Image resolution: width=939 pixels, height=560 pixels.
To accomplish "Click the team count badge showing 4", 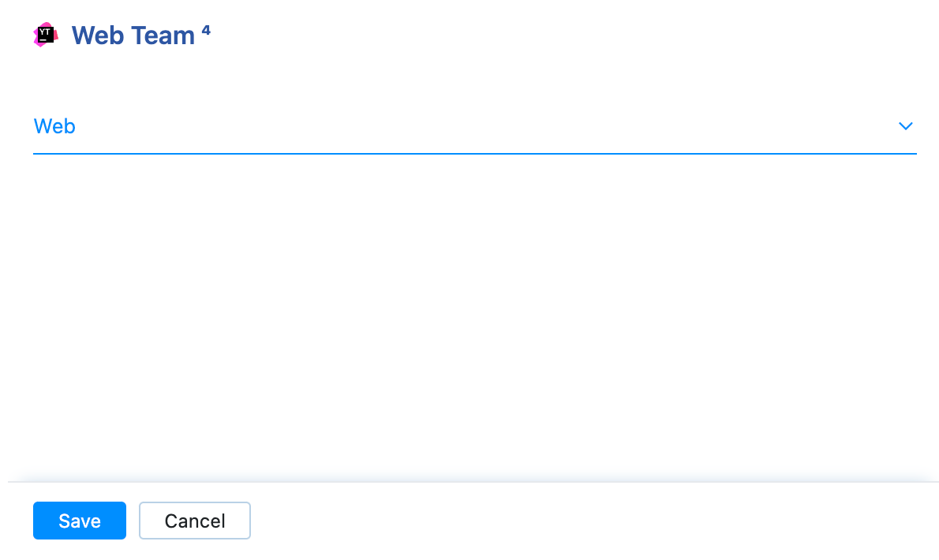I will click(206, 30).
